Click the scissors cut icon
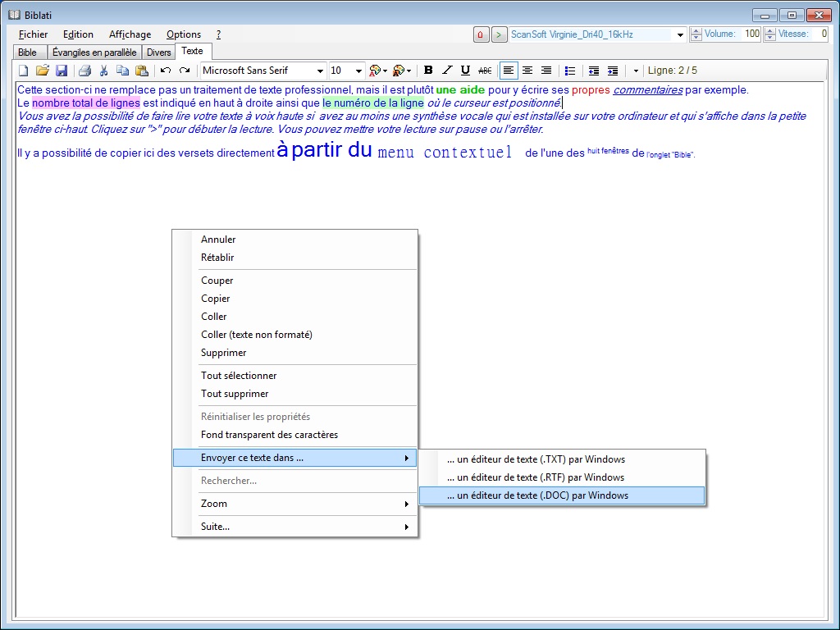 104,71
